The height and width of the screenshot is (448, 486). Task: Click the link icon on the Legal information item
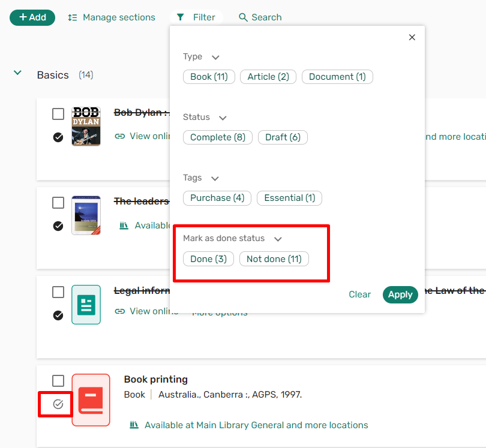pyautogui.click(x=120, y=311)
